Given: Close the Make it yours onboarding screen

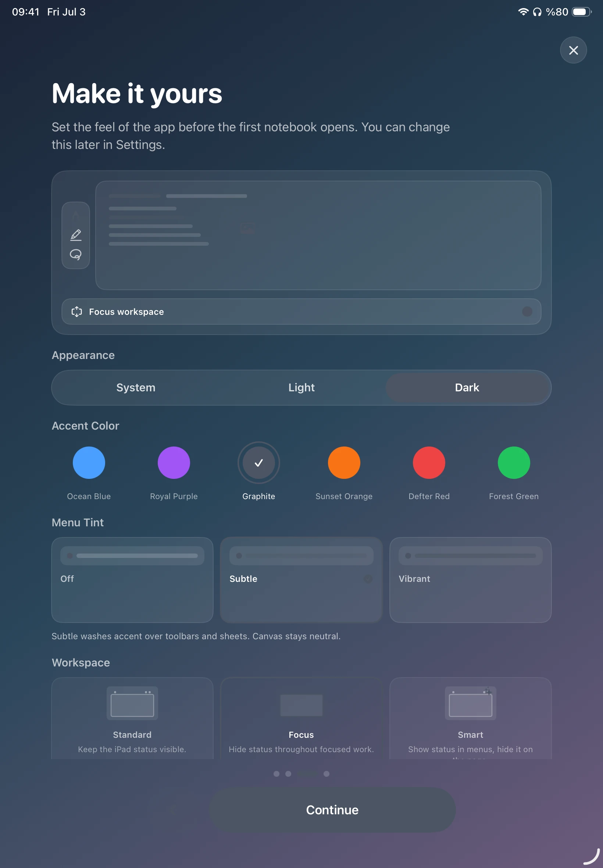Looking at the screenshot, I should coord(573,50).
